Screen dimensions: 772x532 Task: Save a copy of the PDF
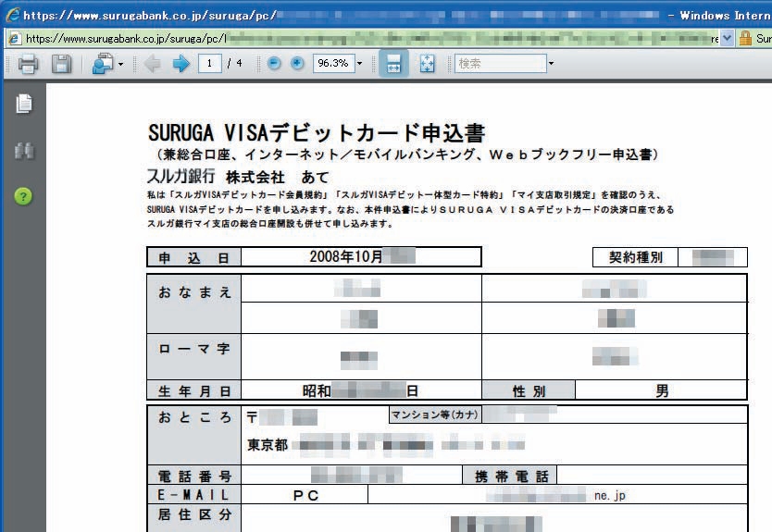click(61, 64)
